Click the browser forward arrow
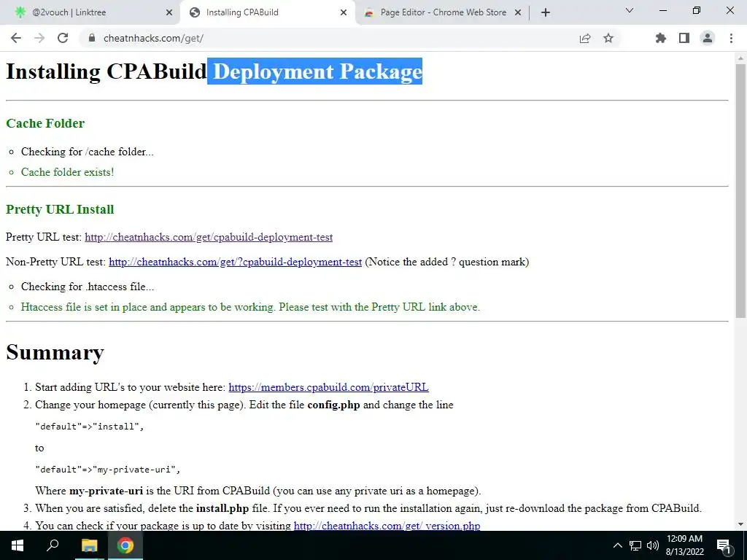This screenshot has width=747, height=560. point(39,38)
